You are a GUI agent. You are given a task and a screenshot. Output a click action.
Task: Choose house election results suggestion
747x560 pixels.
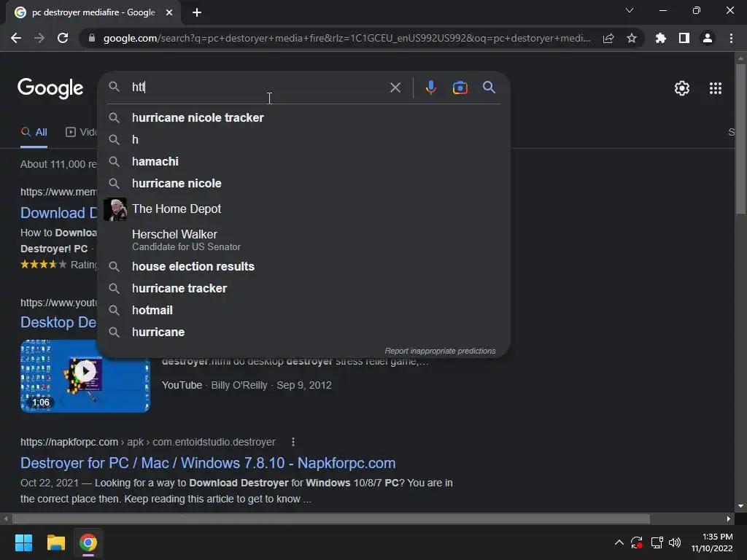[303, 266]
